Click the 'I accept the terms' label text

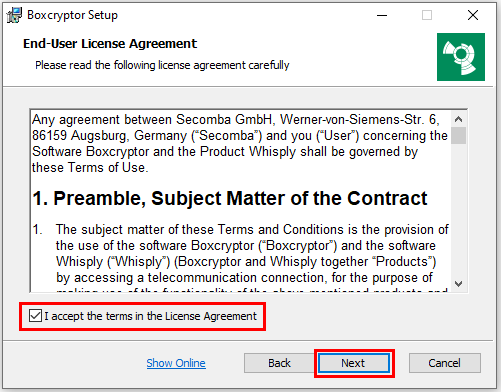151,316
